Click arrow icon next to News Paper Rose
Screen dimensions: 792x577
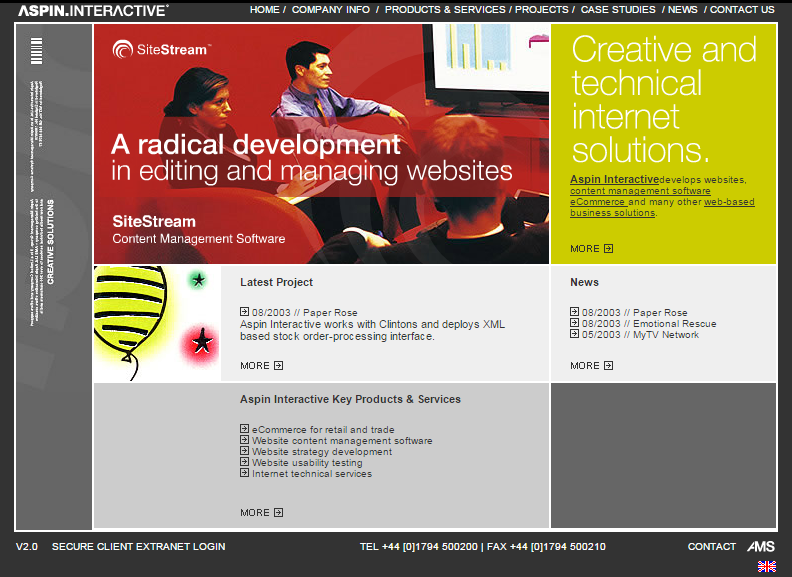[x=574, y=312]
